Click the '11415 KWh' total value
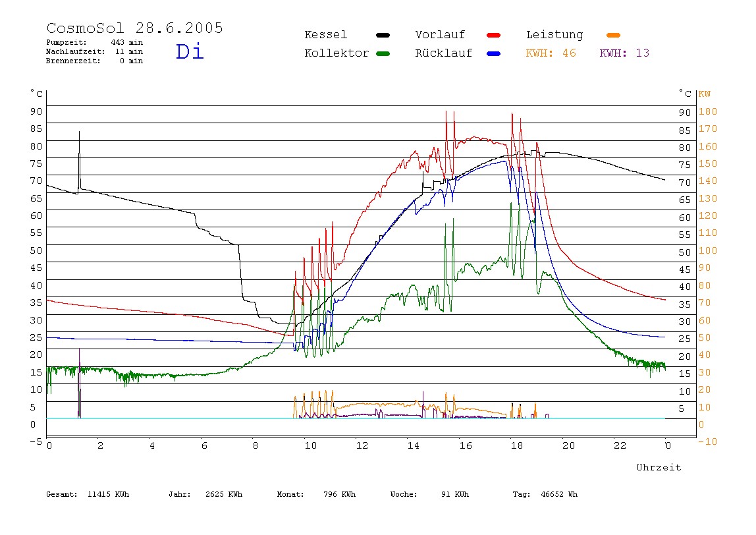This screenshot has width=756, height=535. (x=108, y=494)
